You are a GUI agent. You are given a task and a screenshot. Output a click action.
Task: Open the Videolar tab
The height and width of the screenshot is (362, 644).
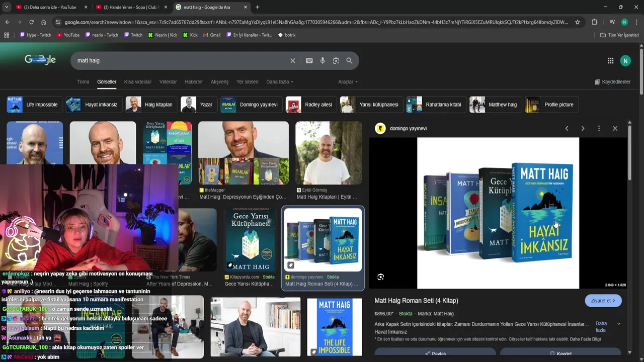(168, 82)
